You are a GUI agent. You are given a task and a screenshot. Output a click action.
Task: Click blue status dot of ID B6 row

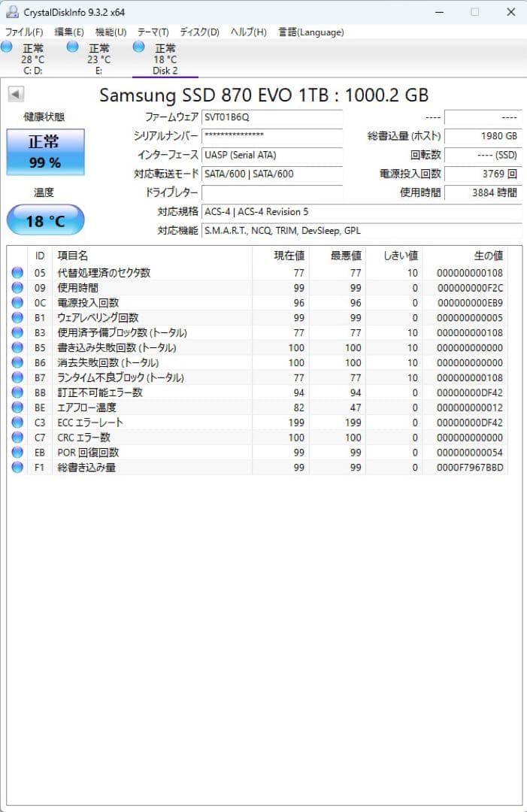pos(17,362)
